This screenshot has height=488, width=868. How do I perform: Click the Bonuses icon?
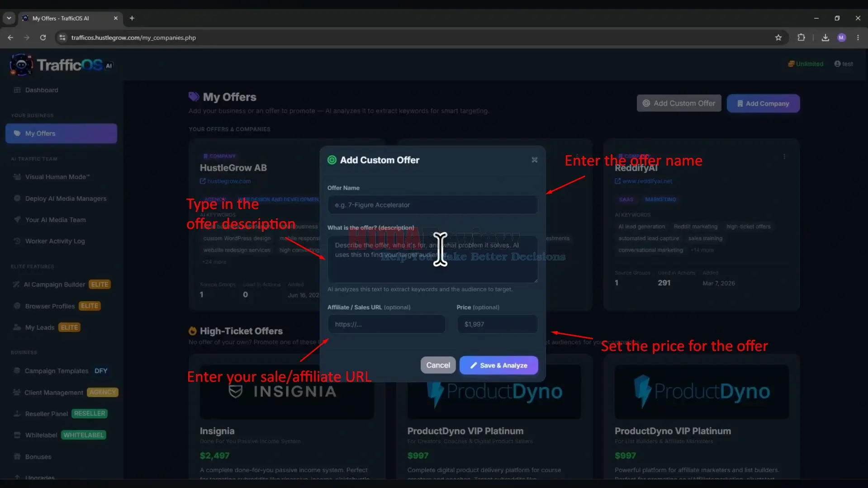pyautogui.click(x=17, y=457)
